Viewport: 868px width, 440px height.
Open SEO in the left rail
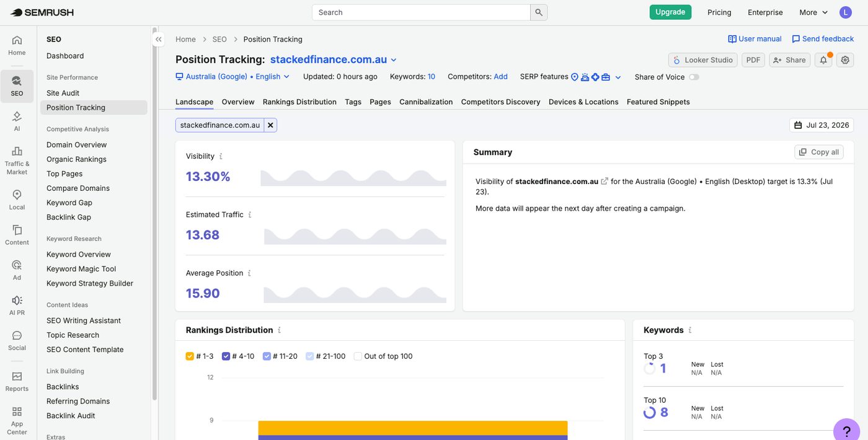tap(17, 86)
